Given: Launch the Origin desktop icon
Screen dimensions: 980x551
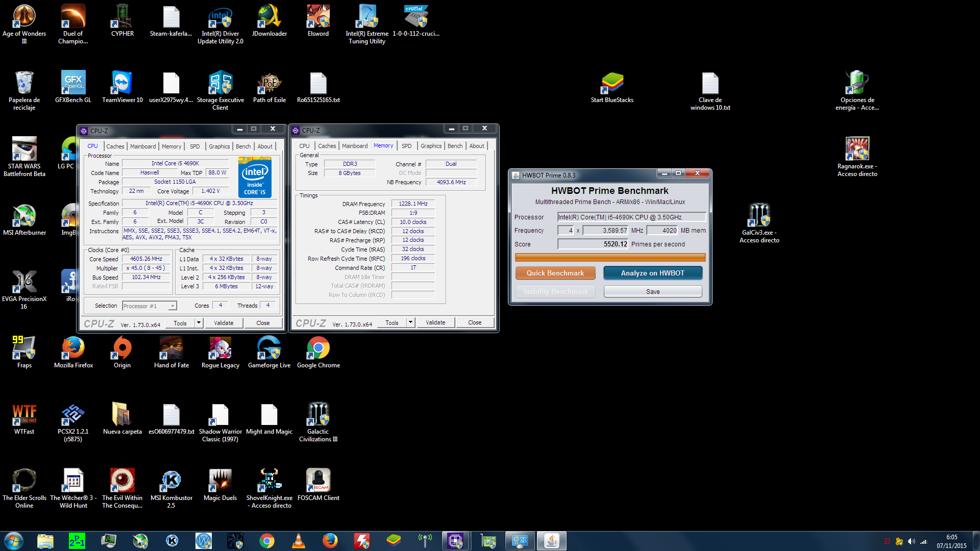Looking at the screenshot, I should pyautogui.click(x=122, y=352).
